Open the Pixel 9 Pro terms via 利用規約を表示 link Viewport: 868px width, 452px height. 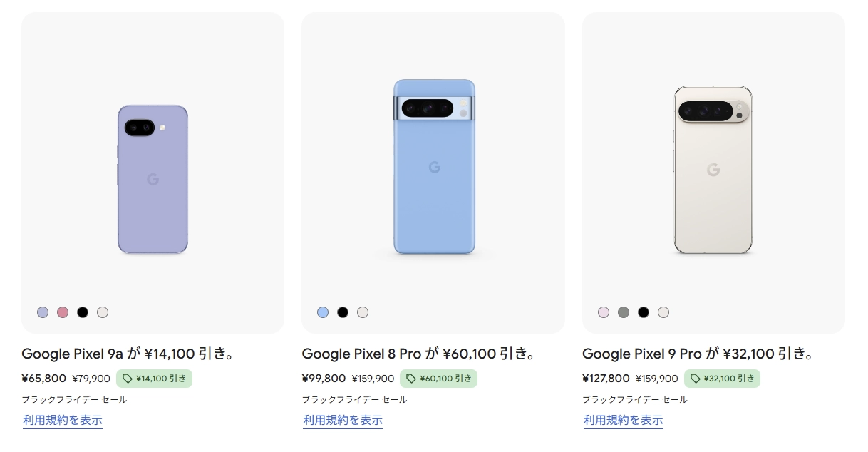click(623, 421)
